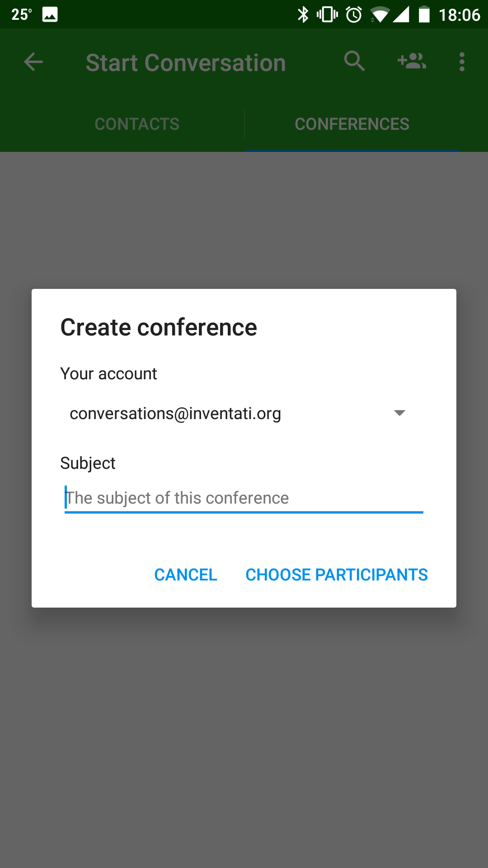Tap the vibrate mode status icon
488x868 pixels.
328,14
